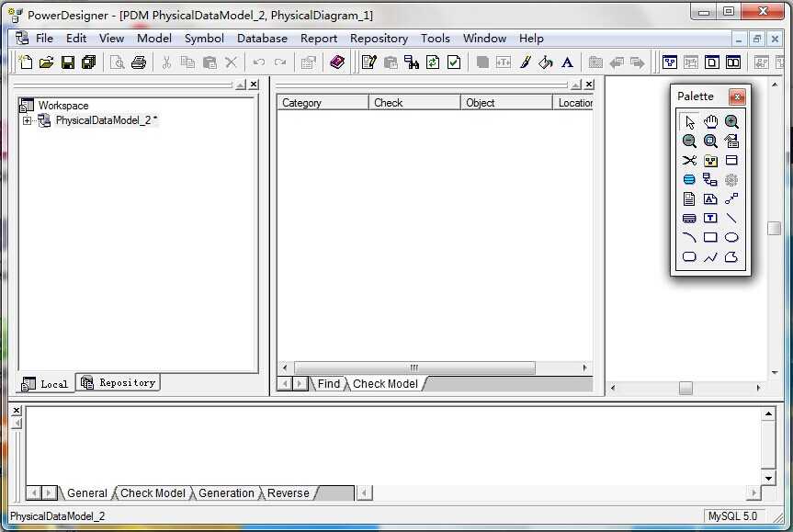
Task: Select the Workspace root tree item
Action: (x=63, y=106)
